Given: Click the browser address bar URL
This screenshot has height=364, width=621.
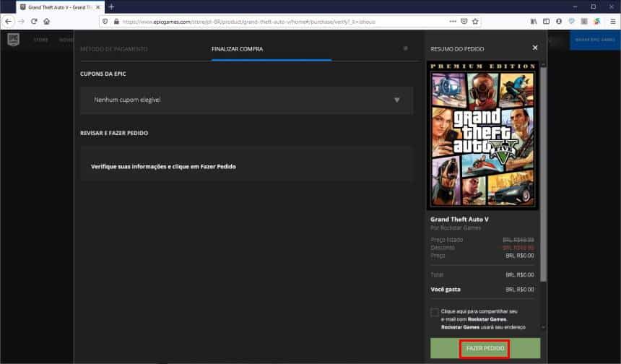Looking at the screenshot, I should [248, 22].
